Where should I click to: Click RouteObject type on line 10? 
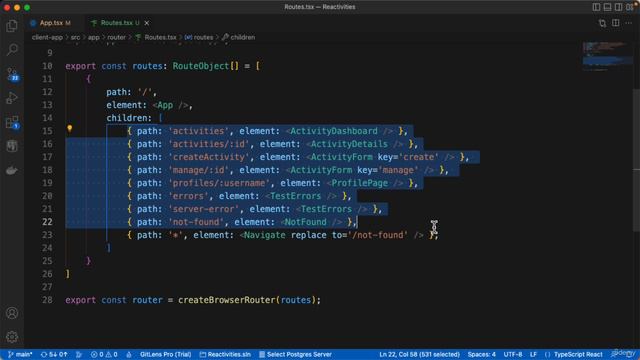click(x=200, y=66)
